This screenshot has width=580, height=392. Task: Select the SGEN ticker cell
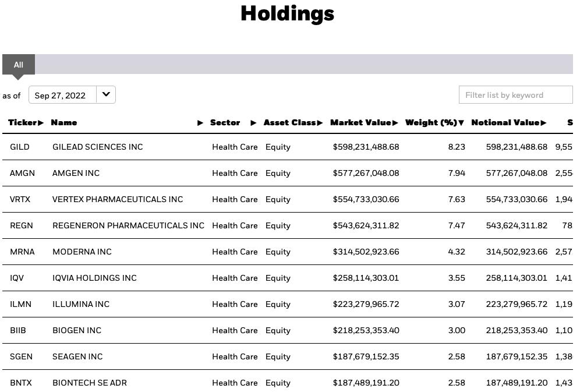[x=21, y=357]
